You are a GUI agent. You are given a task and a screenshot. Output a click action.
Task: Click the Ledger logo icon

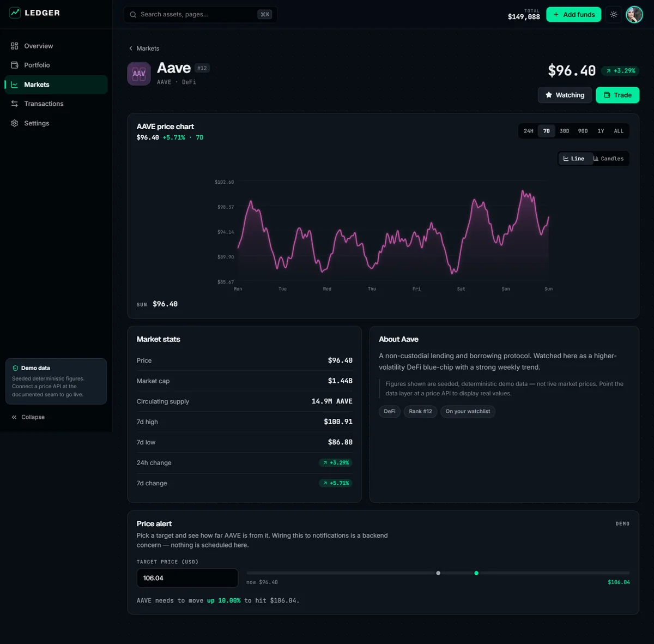15,13
